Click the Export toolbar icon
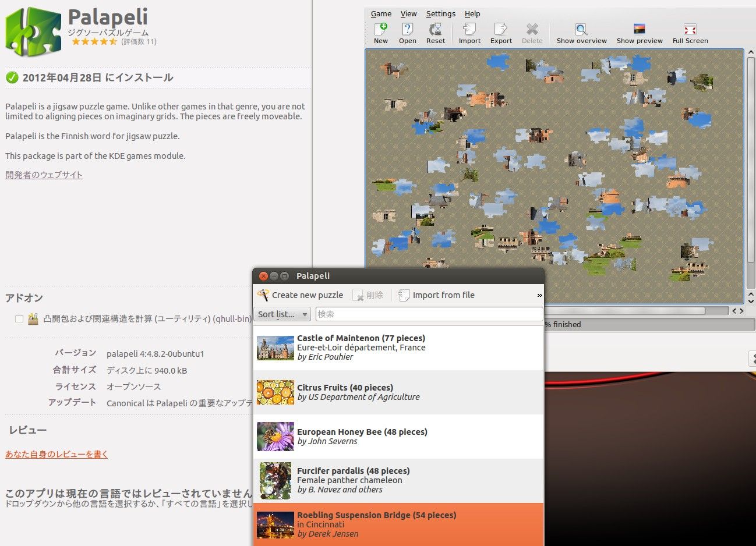The width and height of the screenshot is (756, 546). (x=501, y=29)
